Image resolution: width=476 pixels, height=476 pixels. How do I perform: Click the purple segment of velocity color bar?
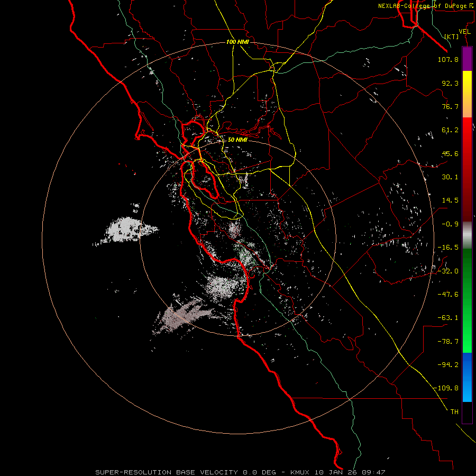point(467,59)
